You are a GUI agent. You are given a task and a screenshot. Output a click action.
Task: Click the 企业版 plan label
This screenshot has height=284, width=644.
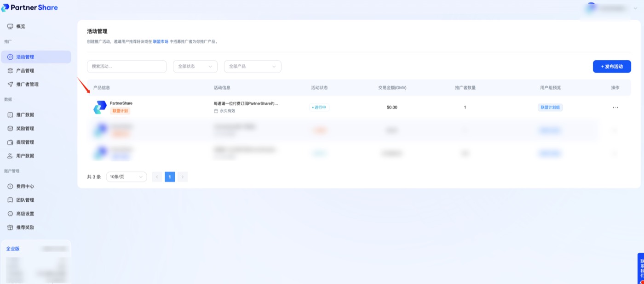(13, 249)
